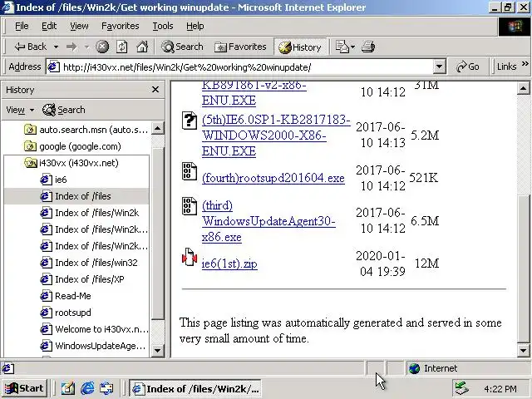532x399 pixels.
Task: Stop page loading with the Stop icon
Action: (102, 47)
